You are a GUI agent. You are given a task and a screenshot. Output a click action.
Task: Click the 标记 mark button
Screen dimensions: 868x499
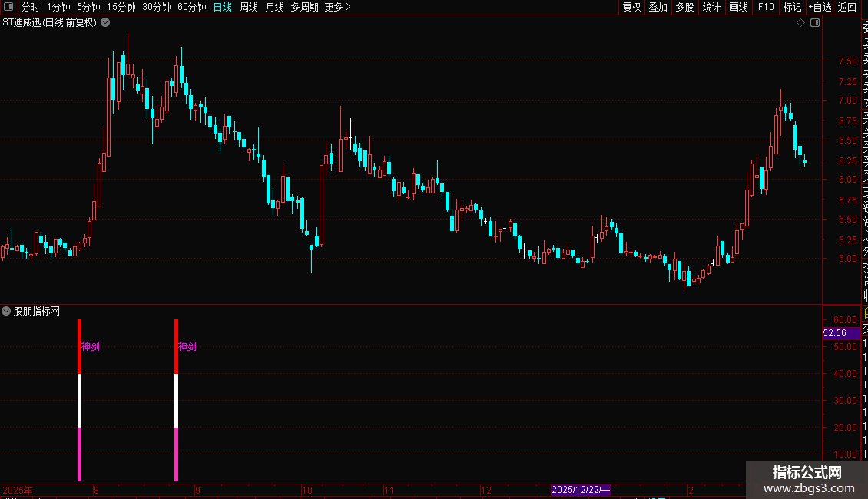coord(792,7)
